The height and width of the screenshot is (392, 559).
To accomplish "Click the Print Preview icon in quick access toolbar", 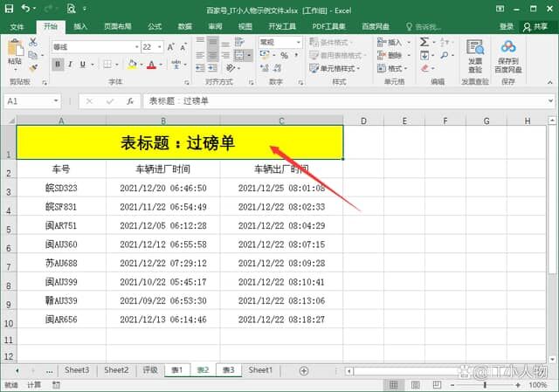I will click(x=71, y=8).
